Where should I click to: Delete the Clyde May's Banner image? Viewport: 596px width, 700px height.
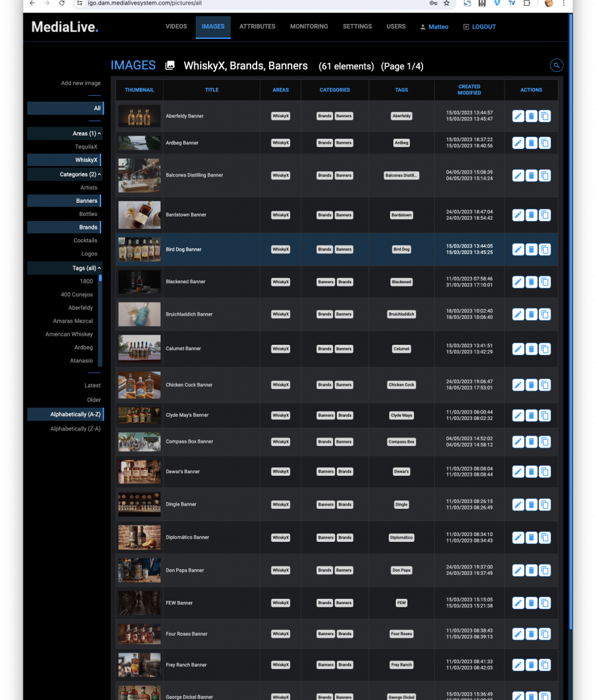[x=531, y=415]
